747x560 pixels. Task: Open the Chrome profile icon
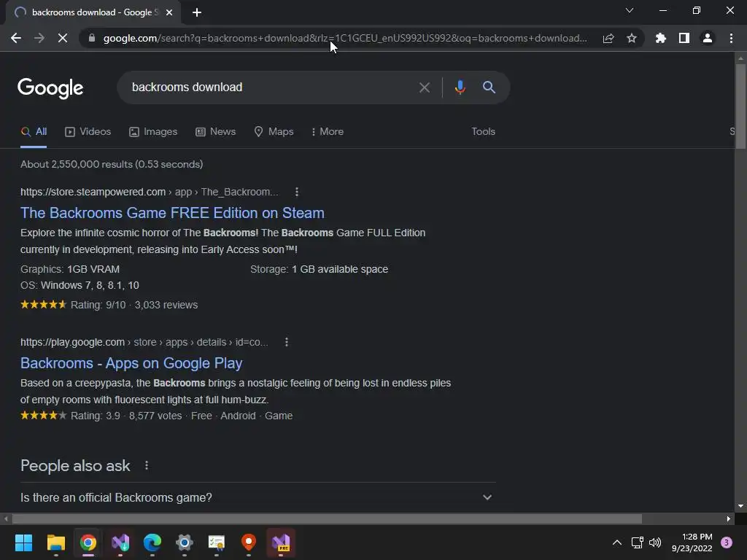pyautogui.click(x=708, y=38)
